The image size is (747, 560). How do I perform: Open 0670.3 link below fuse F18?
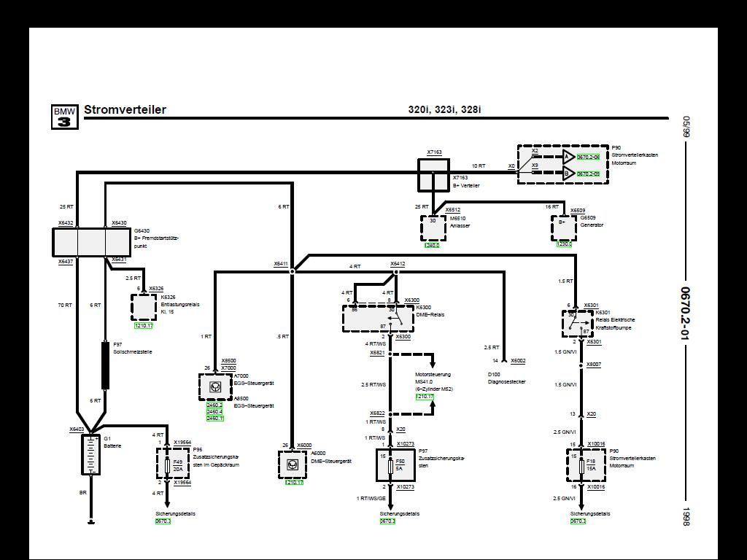pos(578,521)
